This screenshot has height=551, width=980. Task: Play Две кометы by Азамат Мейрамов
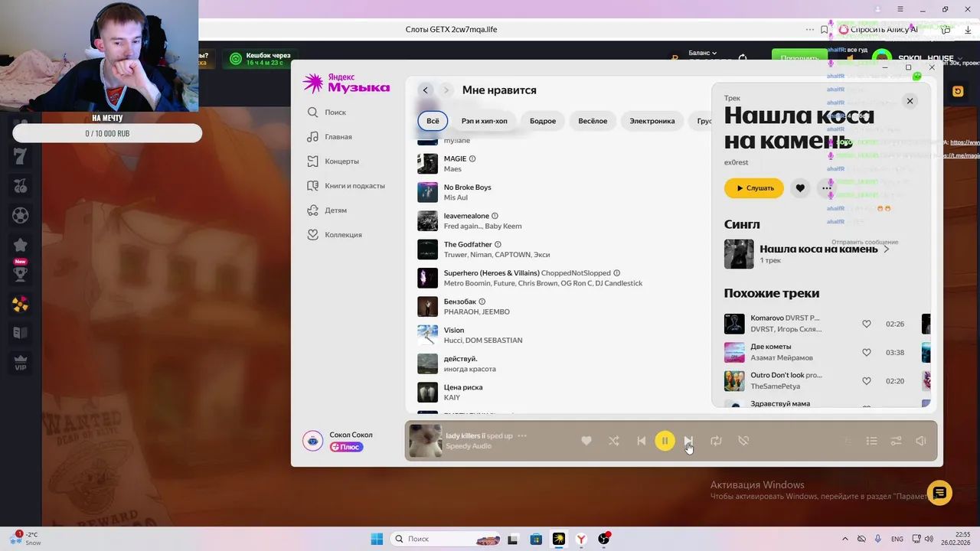click(x=734, y=352)
